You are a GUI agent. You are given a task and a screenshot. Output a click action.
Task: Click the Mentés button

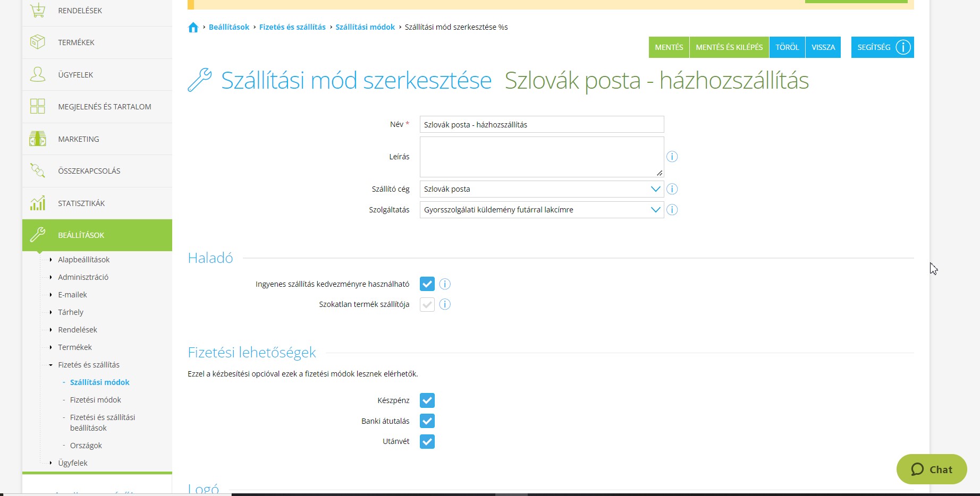coord(669,47)
